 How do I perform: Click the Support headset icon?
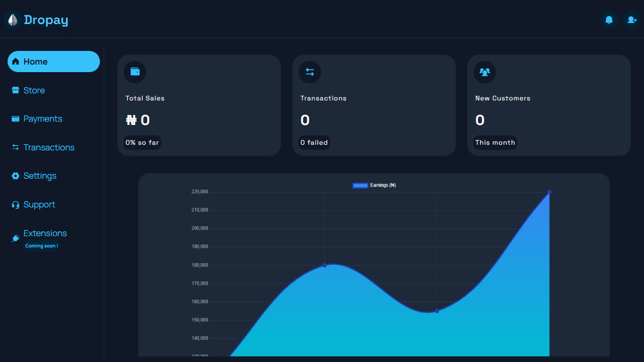tap(15, 205)
